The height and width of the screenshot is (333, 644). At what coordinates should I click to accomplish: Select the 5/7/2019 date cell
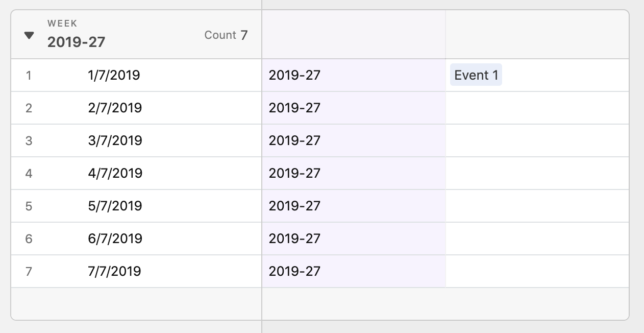coord(136,206)
